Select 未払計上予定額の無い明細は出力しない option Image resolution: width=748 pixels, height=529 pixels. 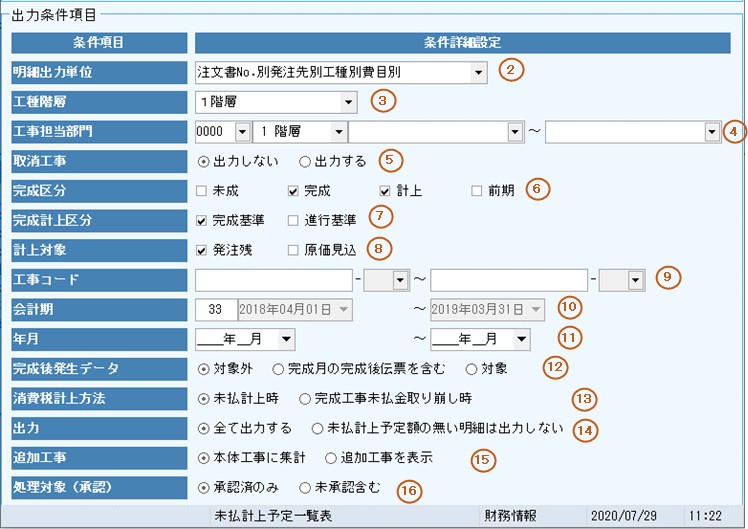pyautogui.click(x=318, y=428)
